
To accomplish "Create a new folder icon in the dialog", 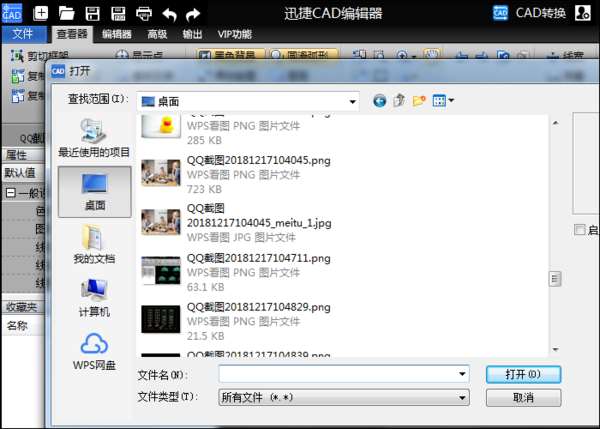I will pos(419,101).
